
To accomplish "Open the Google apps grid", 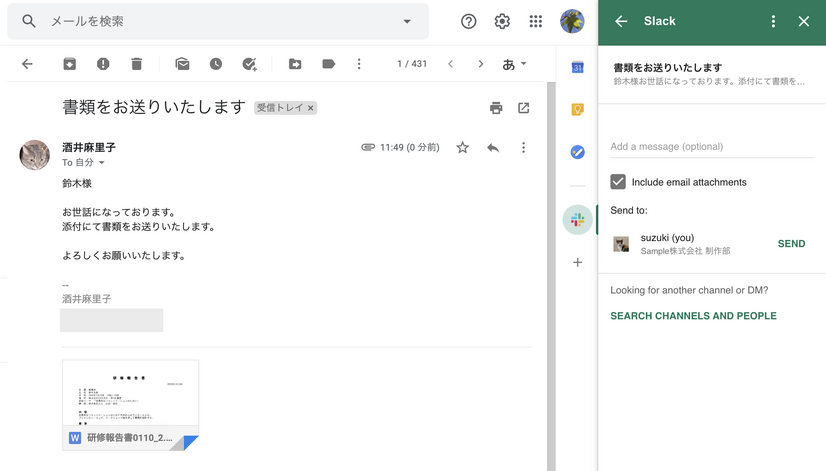I will click(536, 21).
